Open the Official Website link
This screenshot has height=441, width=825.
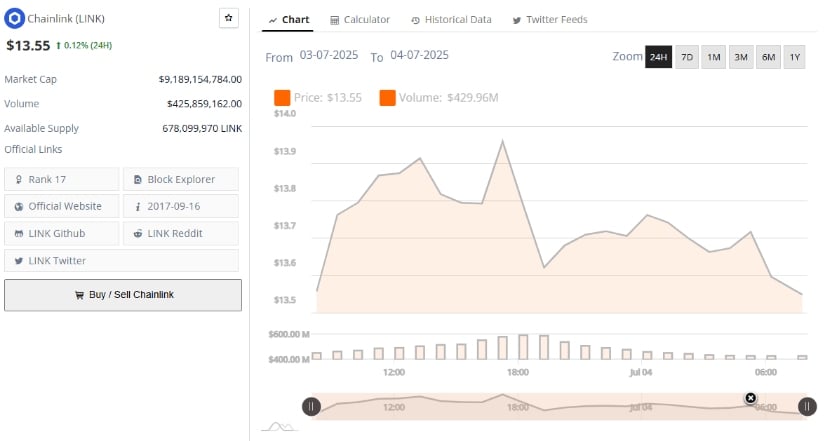pyautogui.click(x=62, y=206)
